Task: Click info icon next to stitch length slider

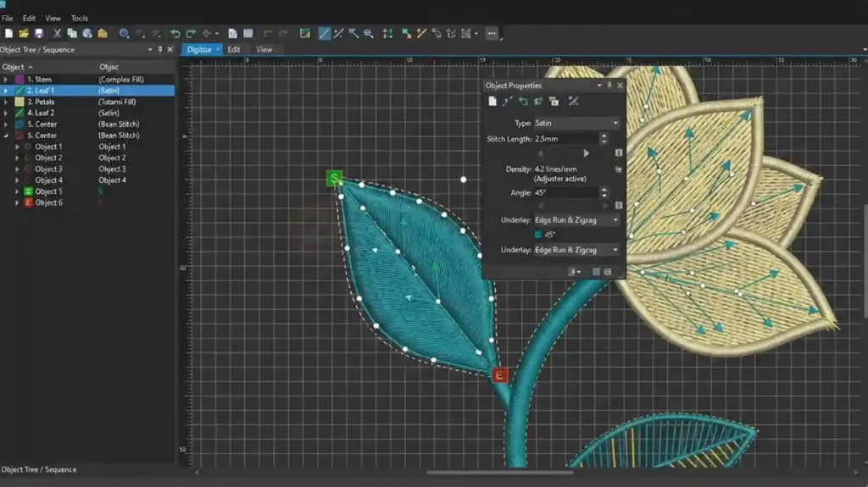Action: (618, 153)
